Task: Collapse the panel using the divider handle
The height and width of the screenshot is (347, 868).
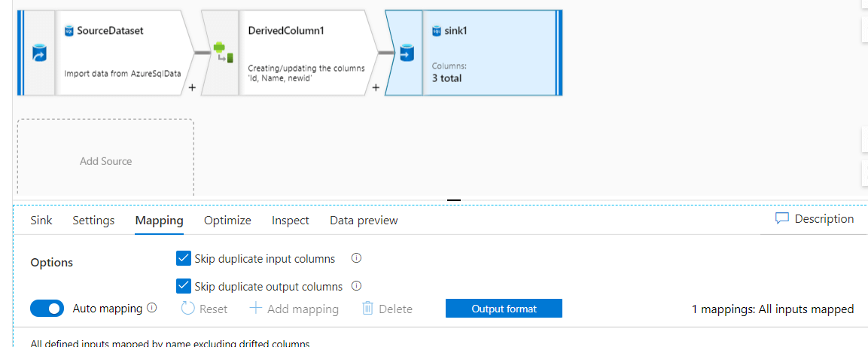Action: (x=453, y=201)
